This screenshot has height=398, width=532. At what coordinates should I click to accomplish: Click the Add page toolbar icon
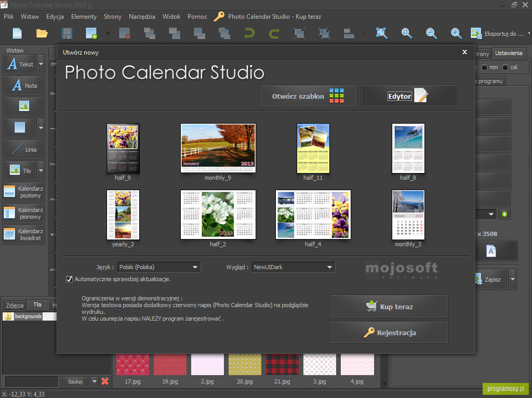click(x=91, y=33)
